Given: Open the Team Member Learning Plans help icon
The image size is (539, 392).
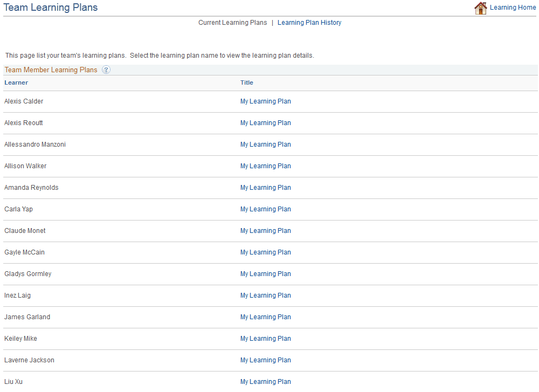Looking at the screenshot, I should tap(106, 70).
